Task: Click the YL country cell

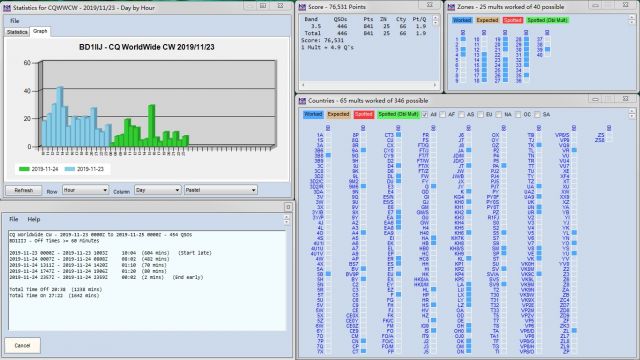Action: point(574,233)
